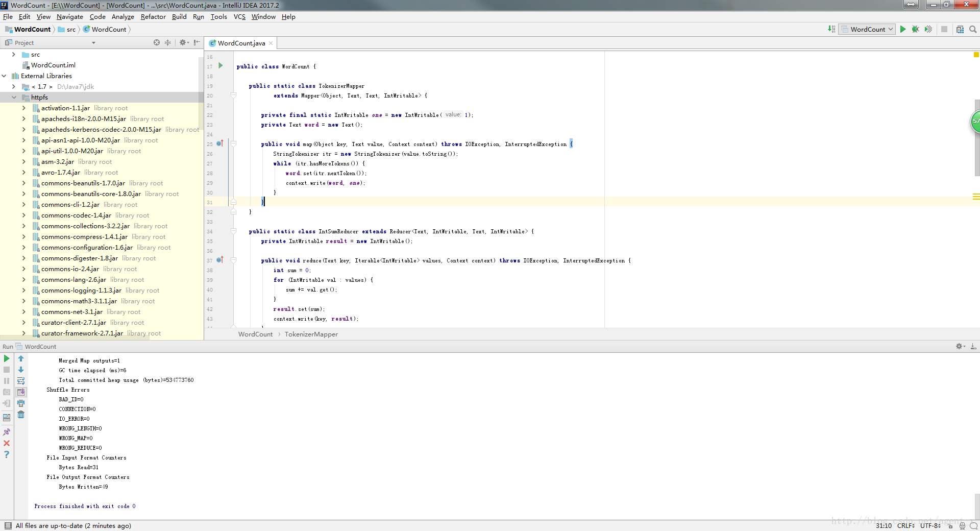Click WordCount in the editor breadcrumb
The width and height of the screenshot is (980, 531).
(x=255, y=334)
